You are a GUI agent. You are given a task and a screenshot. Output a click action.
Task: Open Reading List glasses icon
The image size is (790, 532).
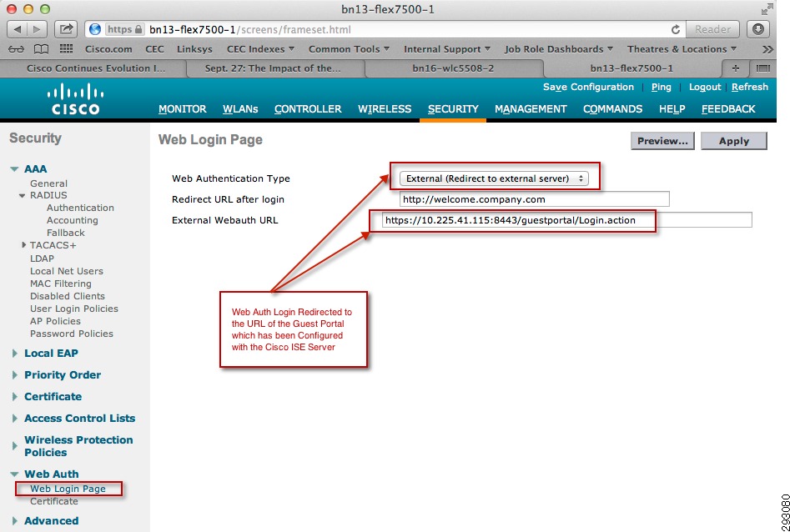(x=16, y=49)
